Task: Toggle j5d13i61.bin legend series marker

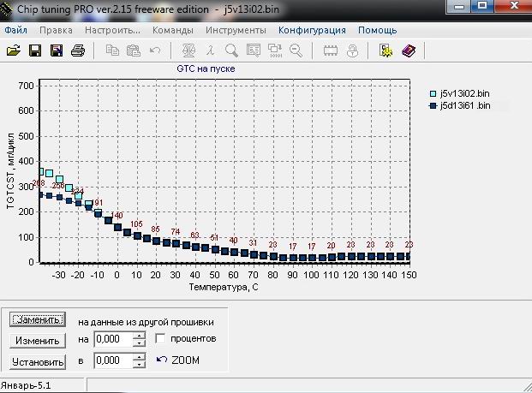Action: click(433, 105)
